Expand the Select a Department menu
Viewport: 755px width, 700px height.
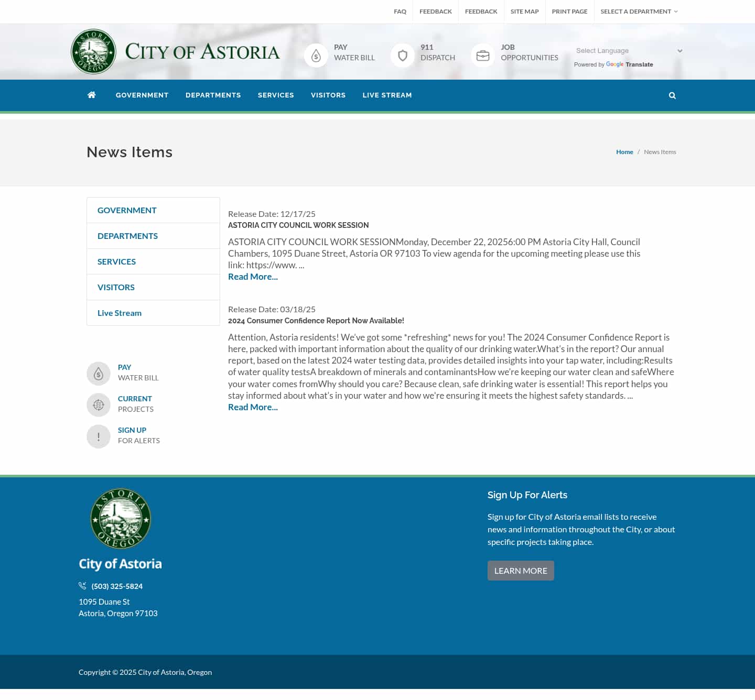click(x=639, y=11)
